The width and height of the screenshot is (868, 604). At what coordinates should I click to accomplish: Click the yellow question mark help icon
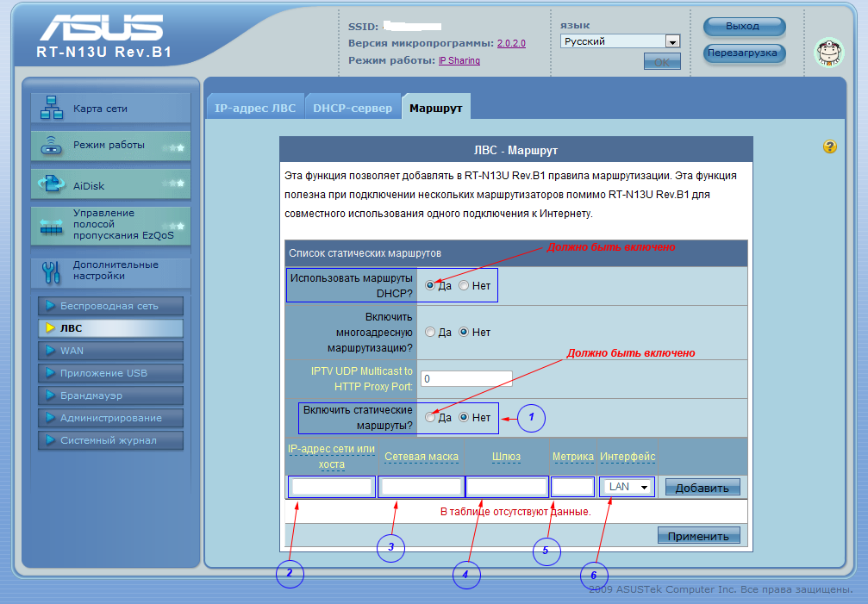tap(830, 146)
